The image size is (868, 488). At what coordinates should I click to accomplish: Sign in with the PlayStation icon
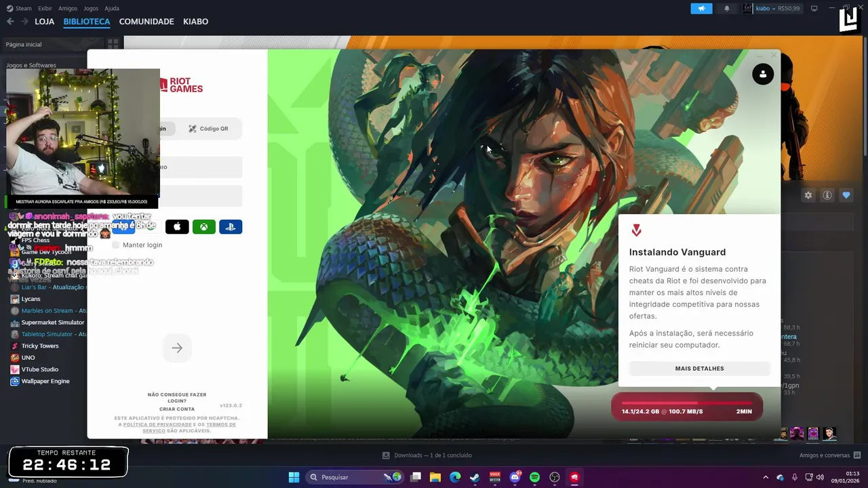[231, 226]
